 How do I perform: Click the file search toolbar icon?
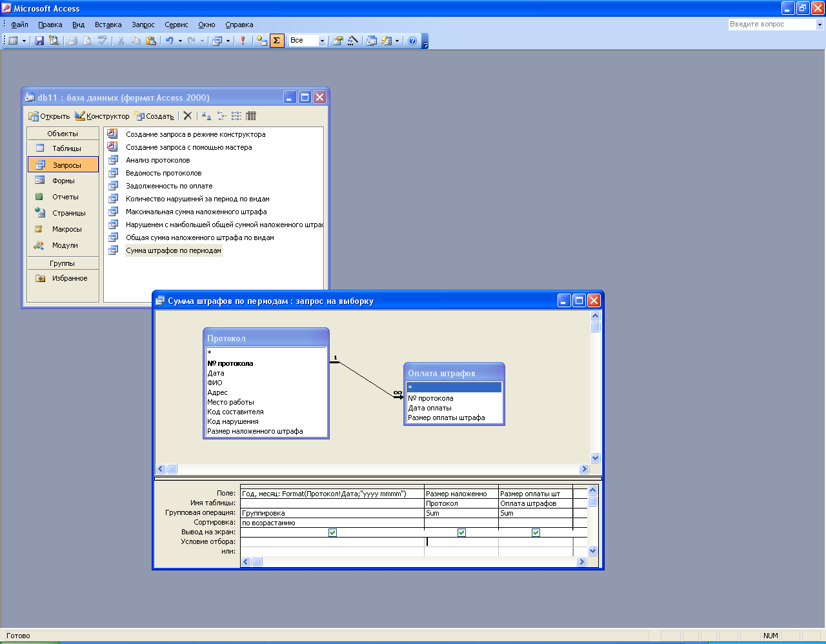pos(54,41)
